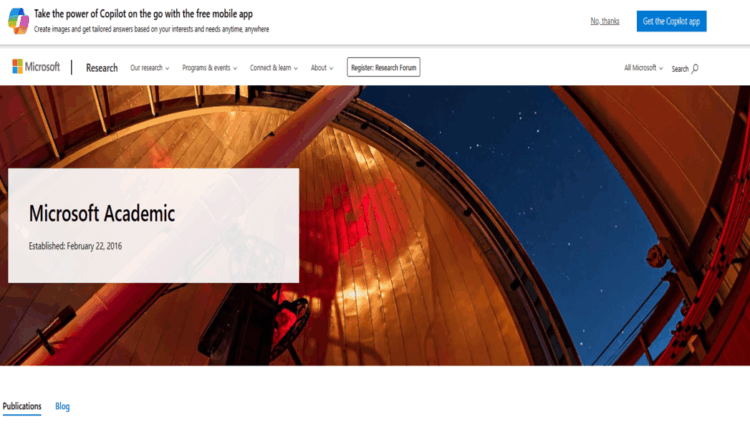Expand the Our research menu
750x430 pixels.
150,68
